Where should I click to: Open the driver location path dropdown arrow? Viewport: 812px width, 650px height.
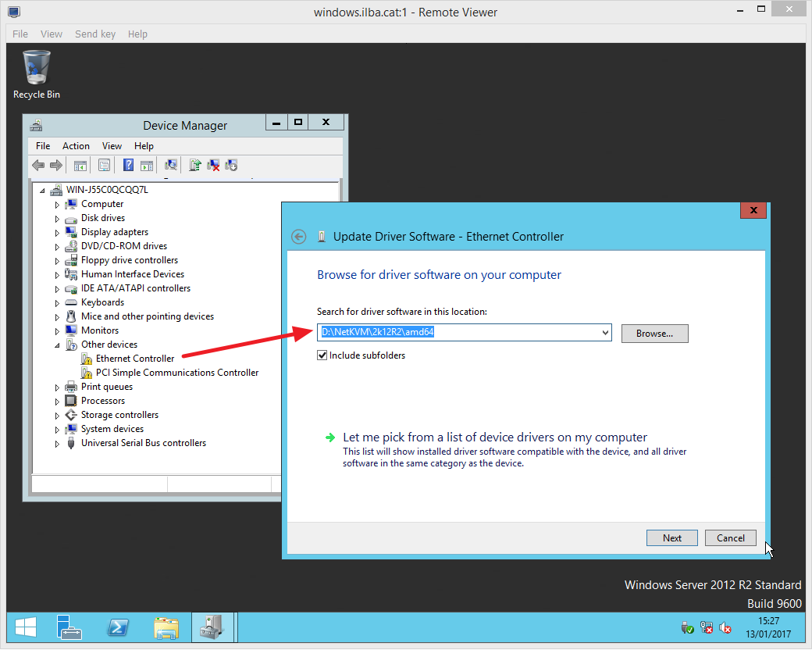[x=605, y=333]
